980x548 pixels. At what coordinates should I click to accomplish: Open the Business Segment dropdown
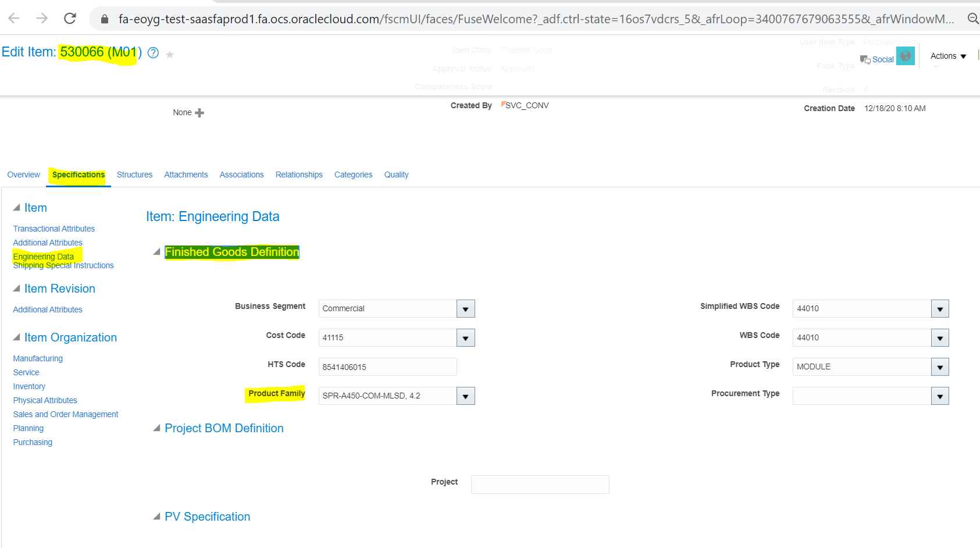click(x=465, y=308)
